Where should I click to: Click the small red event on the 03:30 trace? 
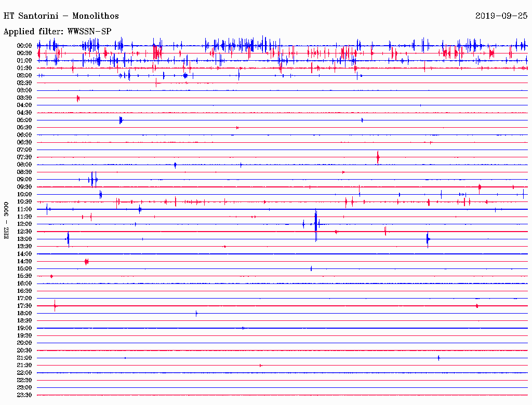coord(78,98)
